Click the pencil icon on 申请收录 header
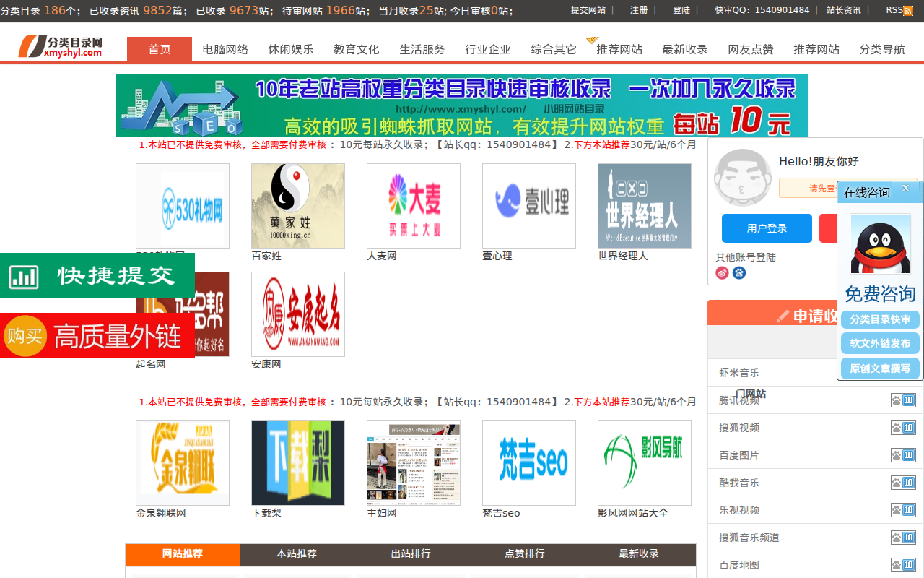The width and height of the screenshot is (924, 578). pyautogui.click(x=784, y=314)
